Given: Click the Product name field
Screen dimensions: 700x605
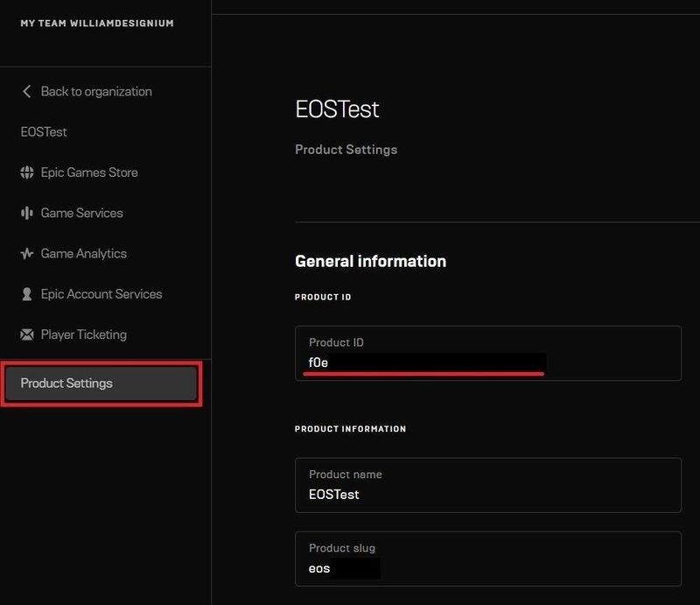Looking at the screenshot, I should [488, 485].
